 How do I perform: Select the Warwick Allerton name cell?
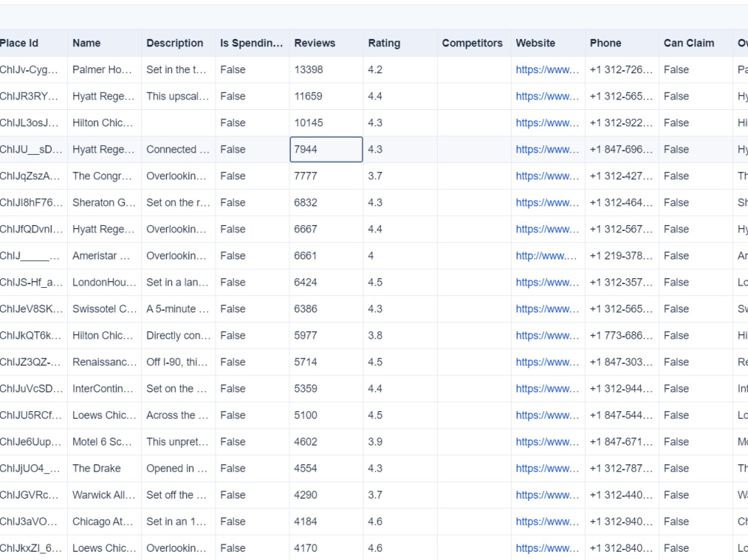click(x=105, y=495)
